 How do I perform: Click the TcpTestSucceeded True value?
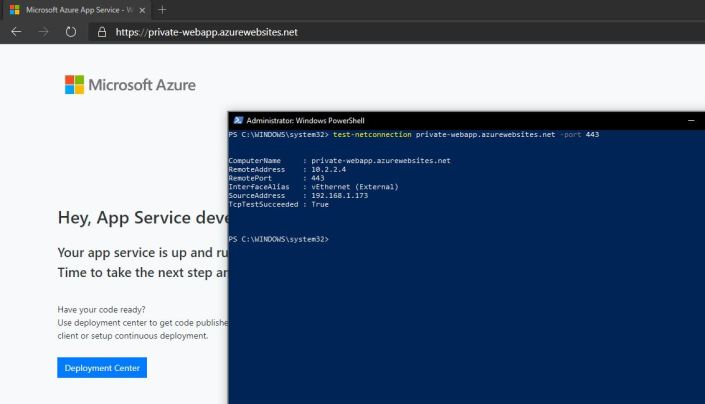coord(320,204)
